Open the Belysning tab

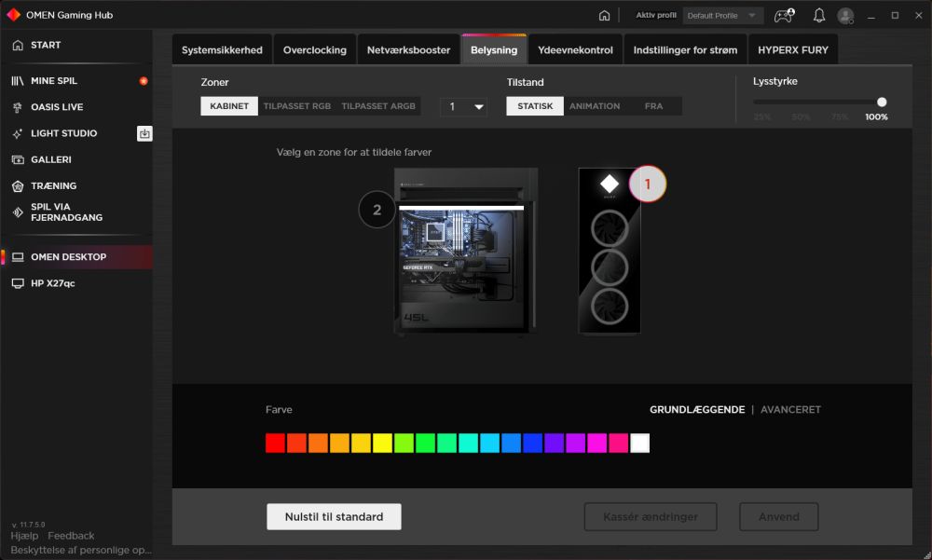point(494,50)
